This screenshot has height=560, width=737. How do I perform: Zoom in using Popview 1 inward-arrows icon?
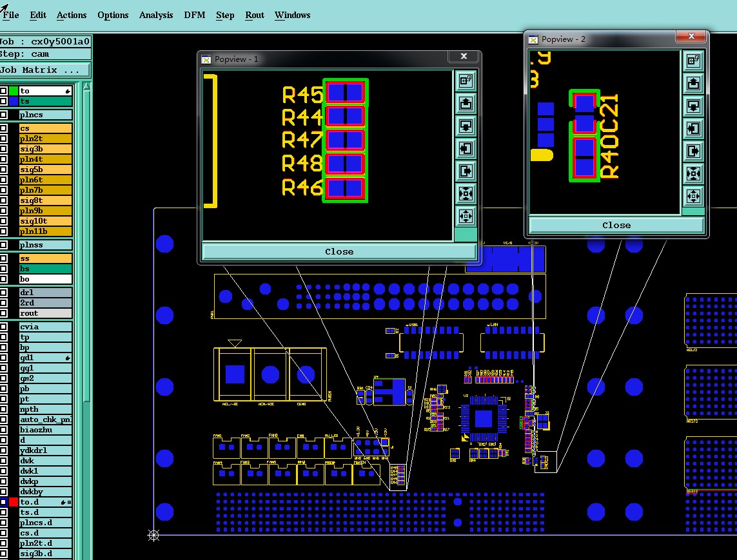[x=466, y=193]
